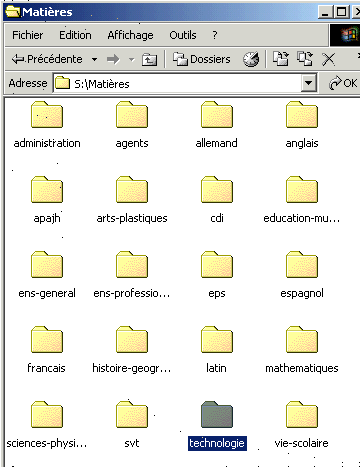
Task: Click the anglais label
Action: [302, 144]
